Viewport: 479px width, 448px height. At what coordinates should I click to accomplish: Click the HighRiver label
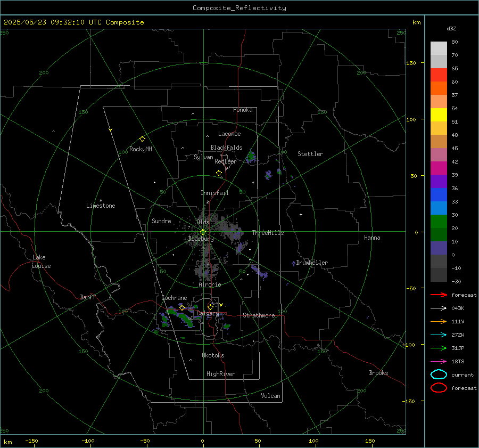(x=221, y=374)
